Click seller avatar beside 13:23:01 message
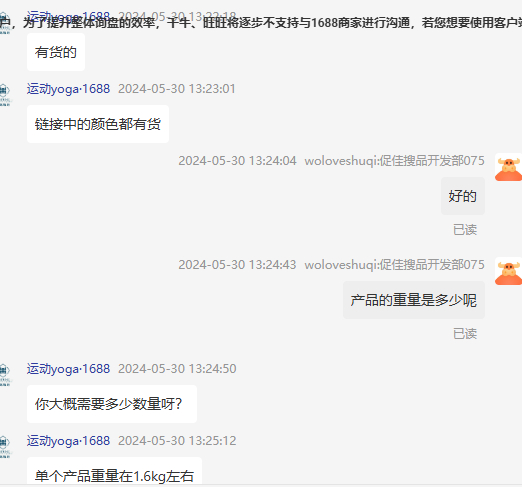The width and height of the screenshot is (522, 487). click(4, 95)
